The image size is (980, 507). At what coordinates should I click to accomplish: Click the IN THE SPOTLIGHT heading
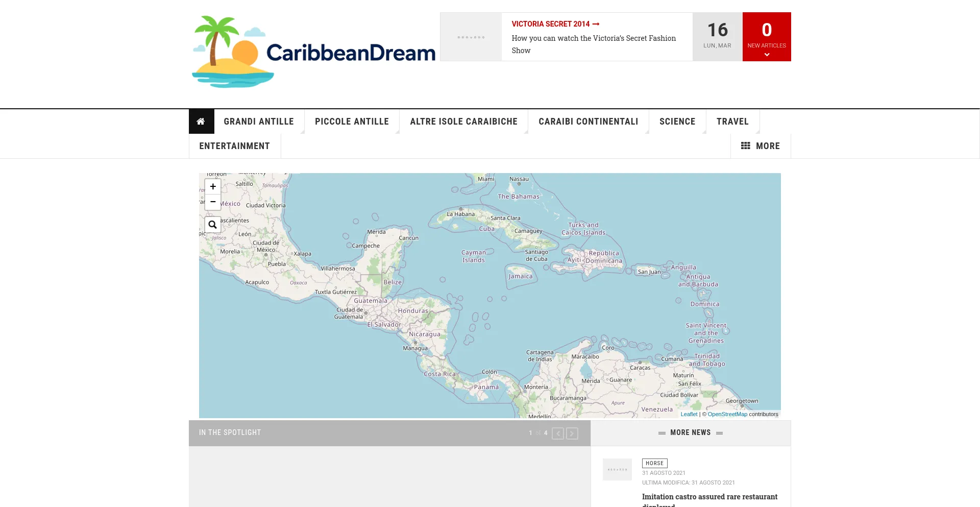230,432
